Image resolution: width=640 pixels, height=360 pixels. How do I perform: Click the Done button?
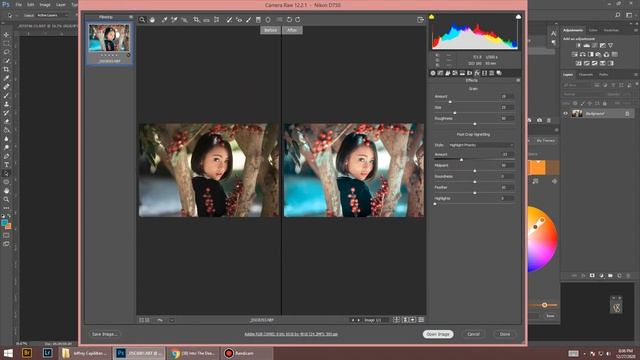click(x=505, y=334)
